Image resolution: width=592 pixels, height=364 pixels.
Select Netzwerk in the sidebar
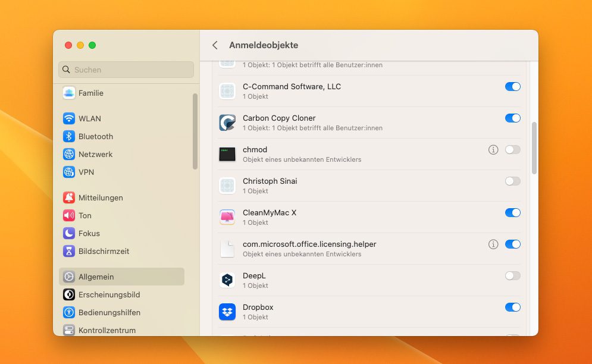pyautogui.click(x=121, y=154)
